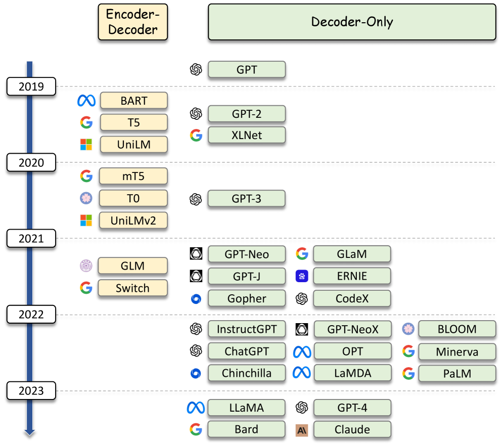Click the Tsinghua seal logo beside GLM
The image size is (504, 444).
click(86, 265)
